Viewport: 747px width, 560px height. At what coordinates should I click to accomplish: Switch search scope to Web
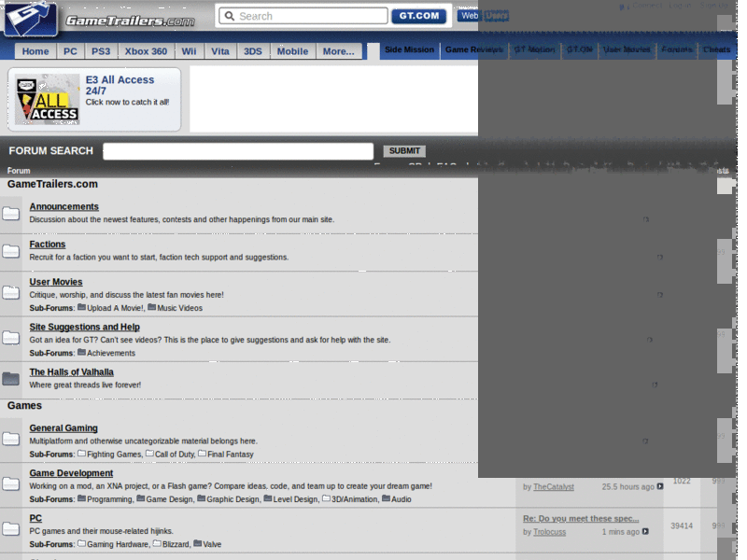click(470, 16)
